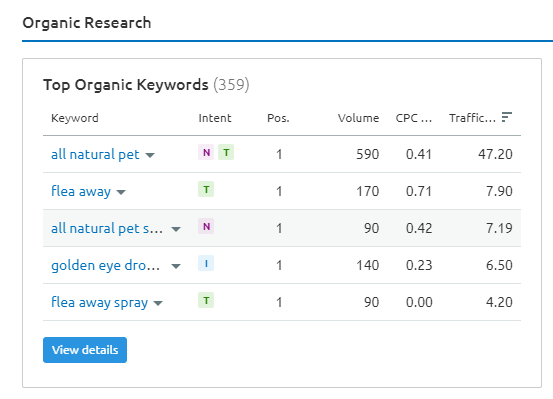Click the traffic value 7.19
This screenshot has width=553, height=399.
coord(499,228)
